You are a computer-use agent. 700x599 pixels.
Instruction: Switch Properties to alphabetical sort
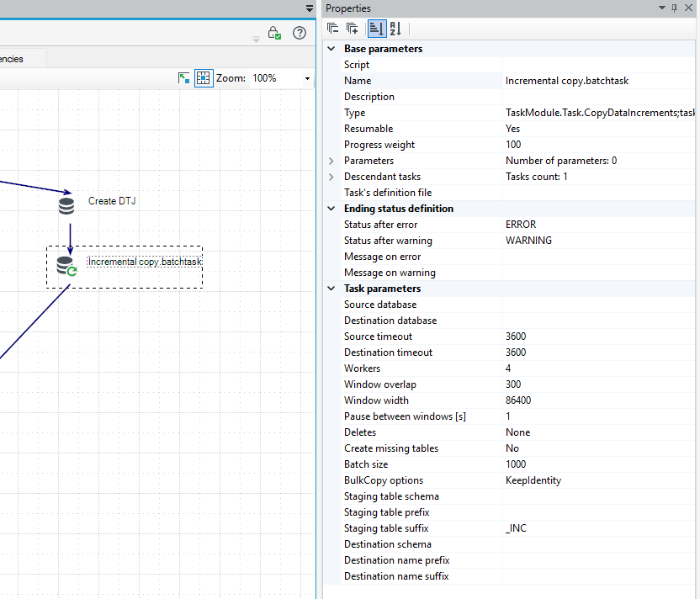tap(395, 29)
